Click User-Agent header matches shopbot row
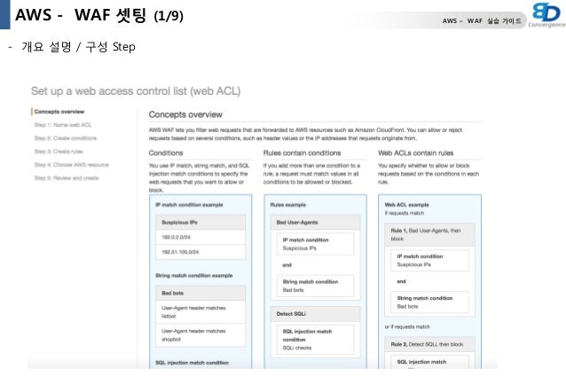This screenshot has height=392, width=566. pyautogui.click(x=200, y=335)
